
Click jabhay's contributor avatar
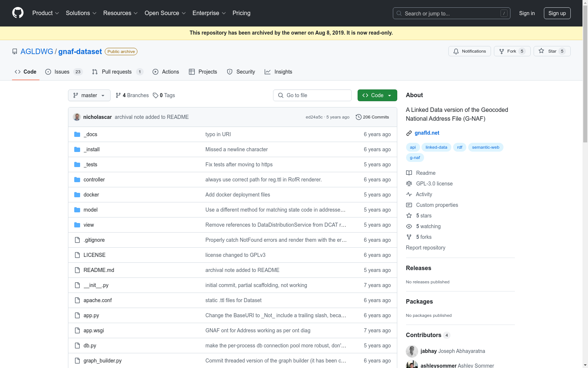tap(412, 351)
